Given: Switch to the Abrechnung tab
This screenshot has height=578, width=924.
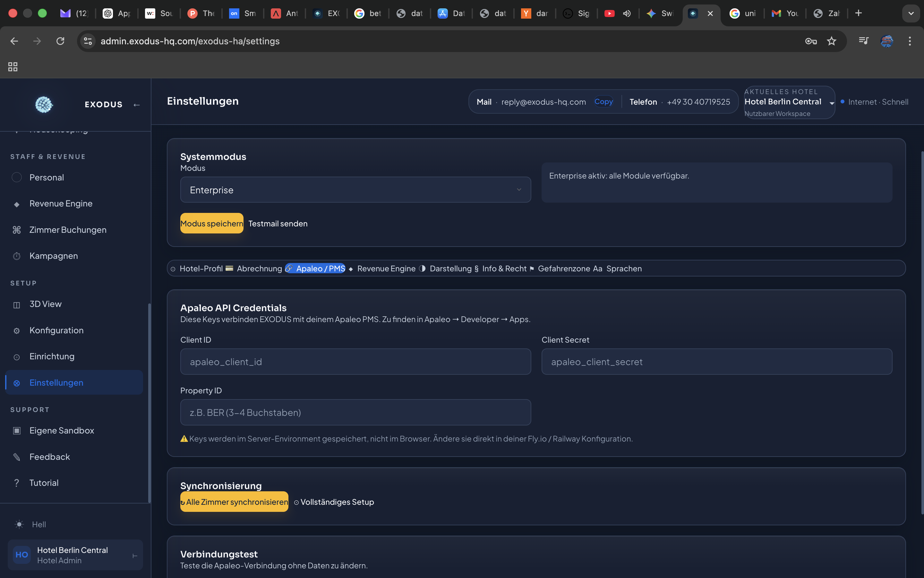Looking at the screenshot, I should tap(253, 268).
